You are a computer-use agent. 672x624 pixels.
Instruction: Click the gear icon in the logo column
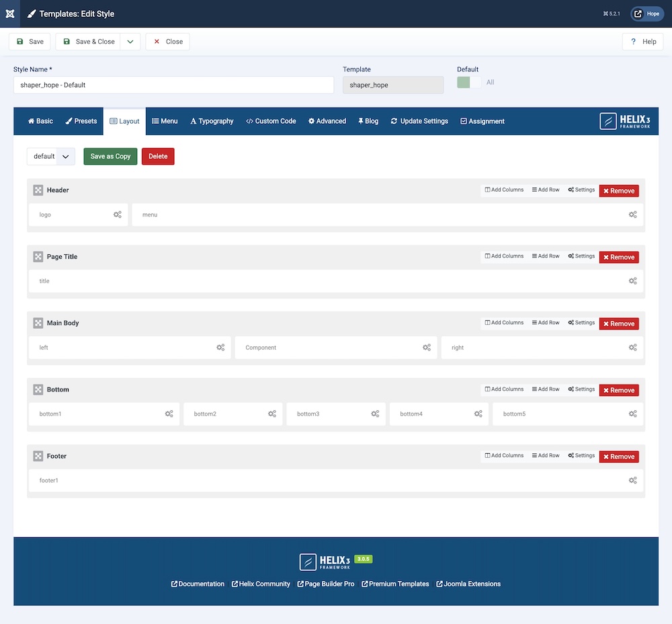click(118, 214)
